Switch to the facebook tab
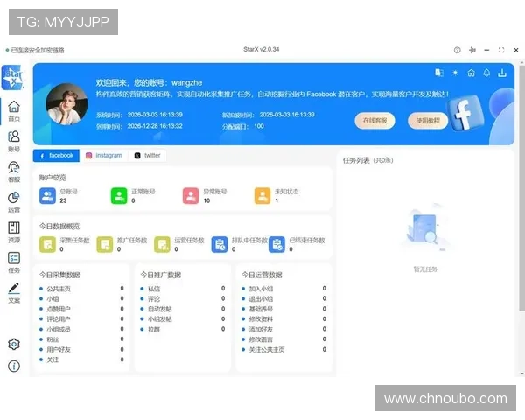This screenshot has height=420, width=525. click(56, 156)
